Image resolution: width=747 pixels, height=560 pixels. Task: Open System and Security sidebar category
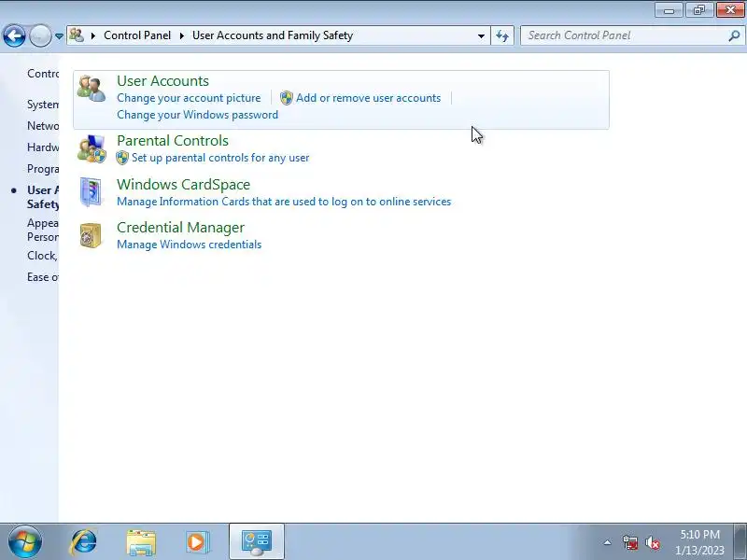[x=43, y=105]
